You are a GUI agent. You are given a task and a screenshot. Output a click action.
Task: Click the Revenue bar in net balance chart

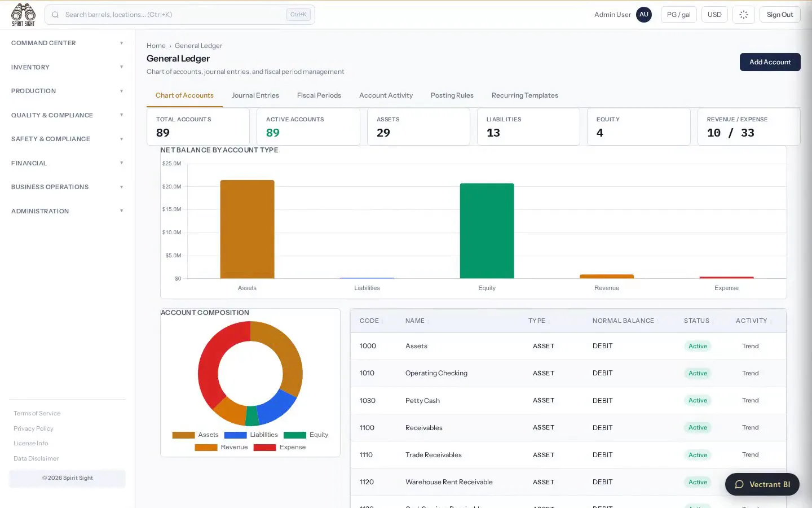coord(607,276)
